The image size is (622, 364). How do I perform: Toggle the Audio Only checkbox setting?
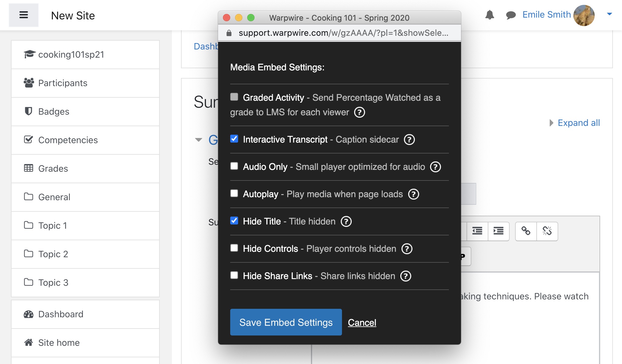(234, 167)
